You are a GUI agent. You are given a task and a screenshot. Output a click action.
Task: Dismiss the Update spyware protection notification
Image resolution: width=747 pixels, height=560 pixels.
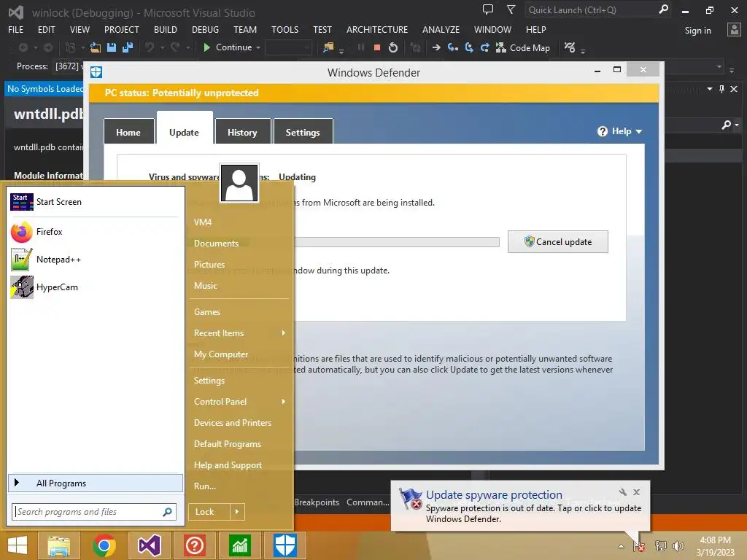636,492
